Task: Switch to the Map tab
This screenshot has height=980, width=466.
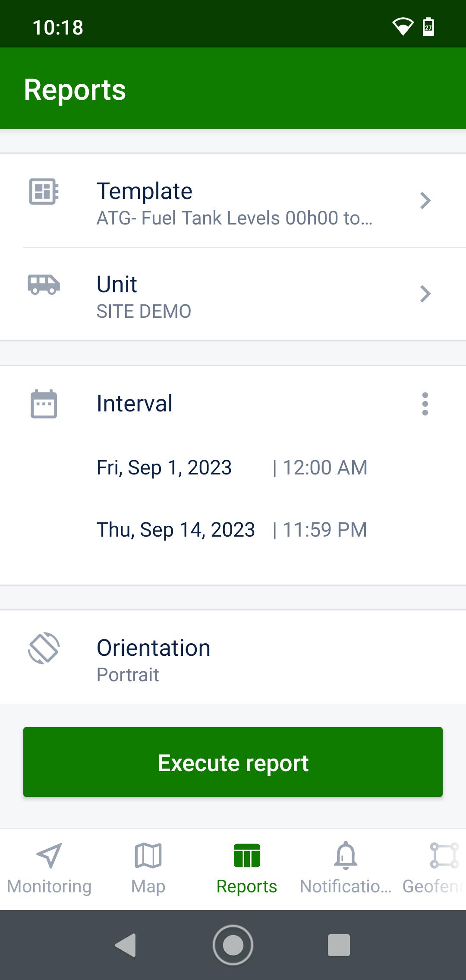Action: tap(148, 869)
